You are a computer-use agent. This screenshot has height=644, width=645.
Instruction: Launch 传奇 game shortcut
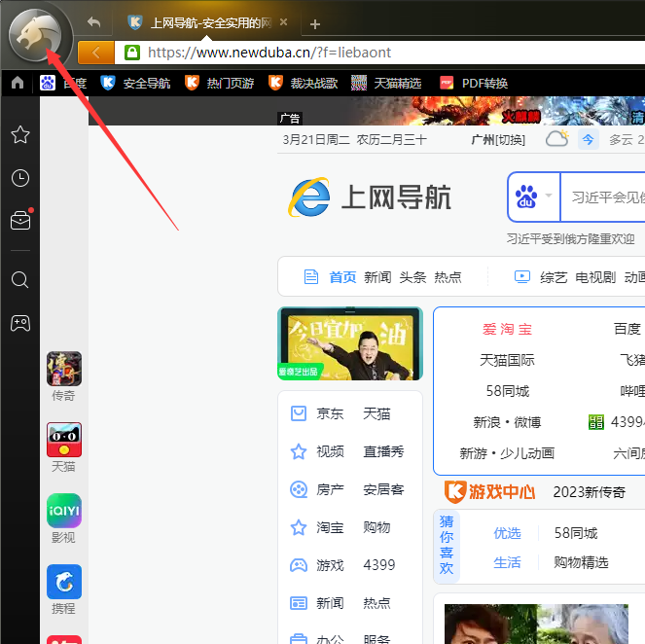[x=64, y=376]
